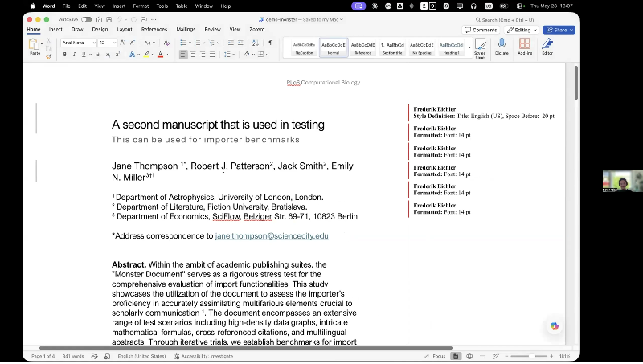
Task: Select the Normal style thumbnail
Action: pos(334,47)
